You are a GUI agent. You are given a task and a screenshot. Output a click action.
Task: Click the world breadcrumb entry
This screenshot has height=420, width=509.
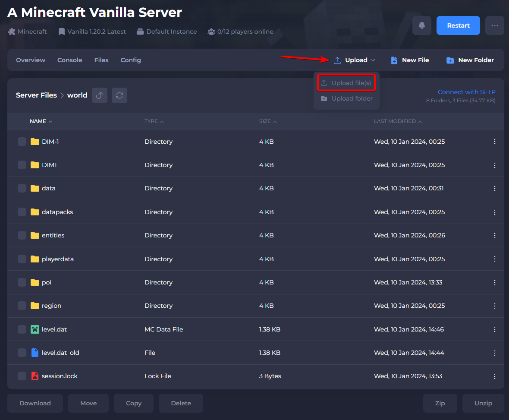pyautogui.click(x=77, y=95)
